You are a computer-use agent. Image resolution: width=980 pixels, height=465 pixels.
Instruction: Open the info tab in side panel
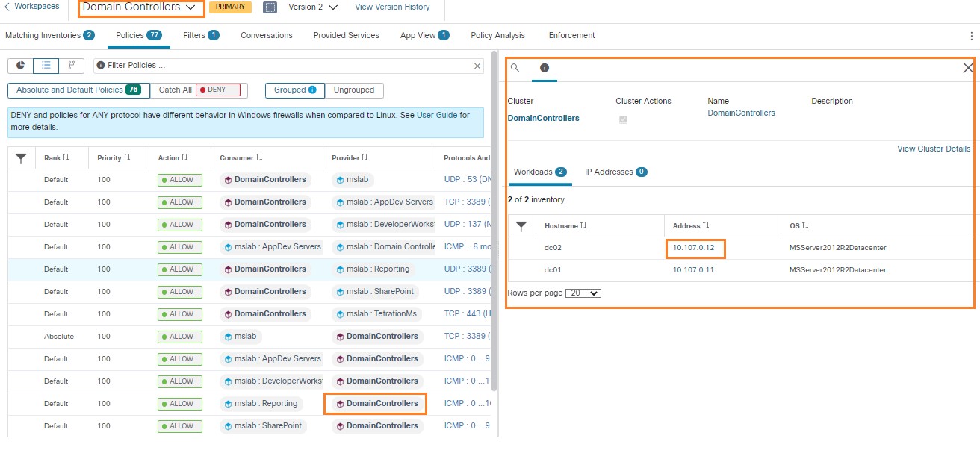coord(544,68)
